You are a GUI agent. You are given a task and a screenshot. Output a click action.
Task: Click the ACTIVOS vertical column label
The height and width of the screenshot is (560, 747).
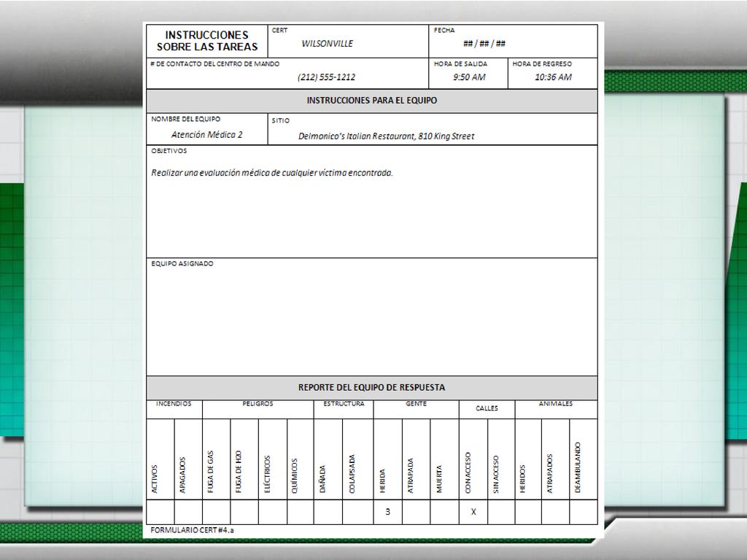pos(154,479)
